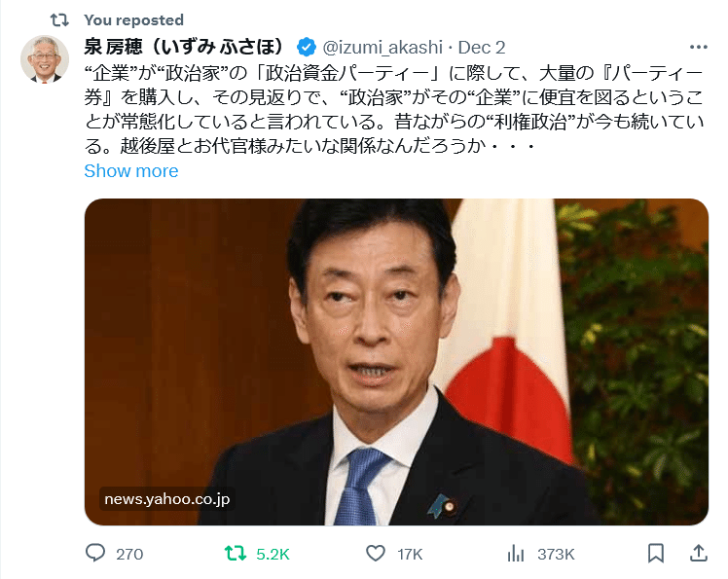Bookmark this post
Image resolution: width=728 pixels, height=579 pixels.
click(656, 554)
